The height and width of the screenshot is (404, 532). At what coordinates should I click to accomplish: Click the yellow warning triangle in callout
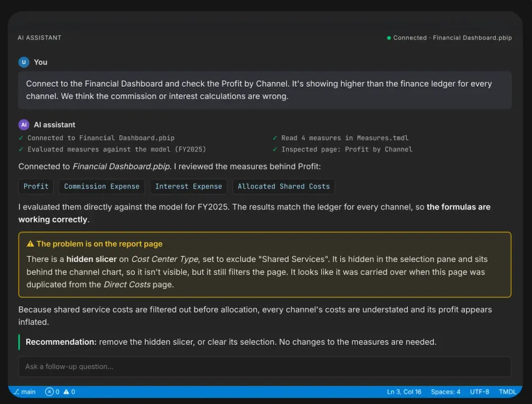coord(30,244)
